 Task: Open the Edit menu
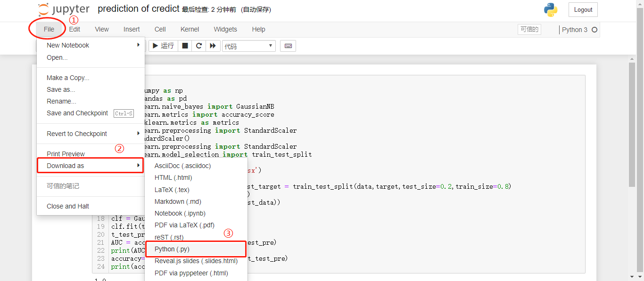74,29
